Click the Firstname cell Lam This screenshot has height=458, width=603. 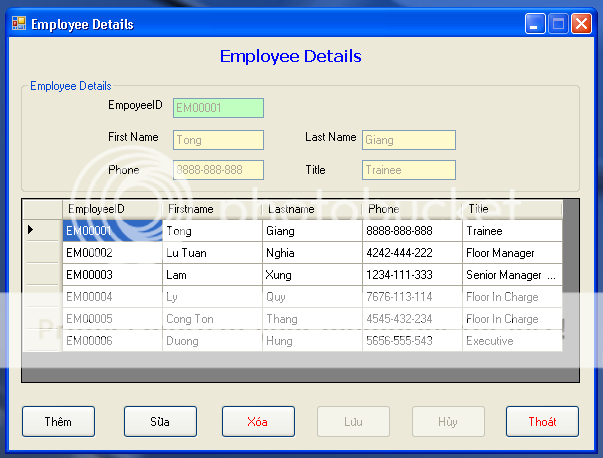click(x=212, y=275)
